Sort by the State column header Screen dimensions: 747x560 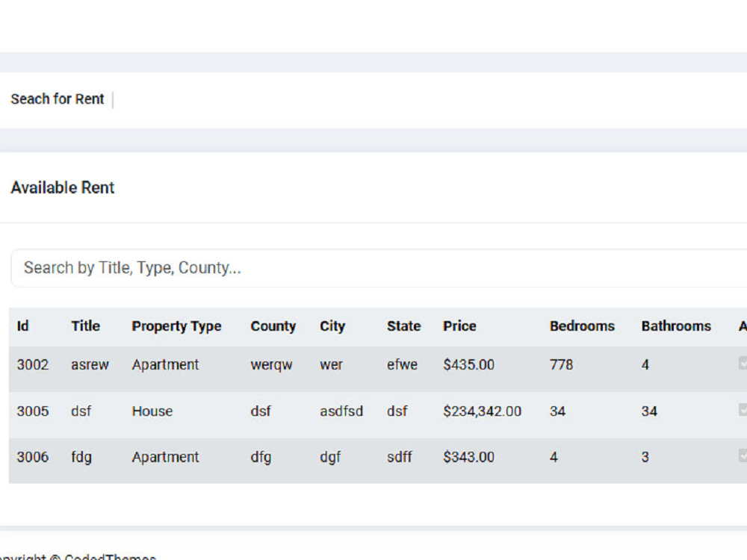[403, 326]
